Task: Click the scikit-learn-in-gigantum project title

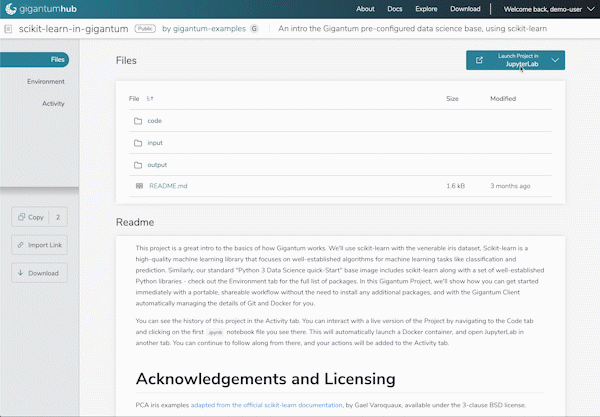Action: (x=73, y=29)
